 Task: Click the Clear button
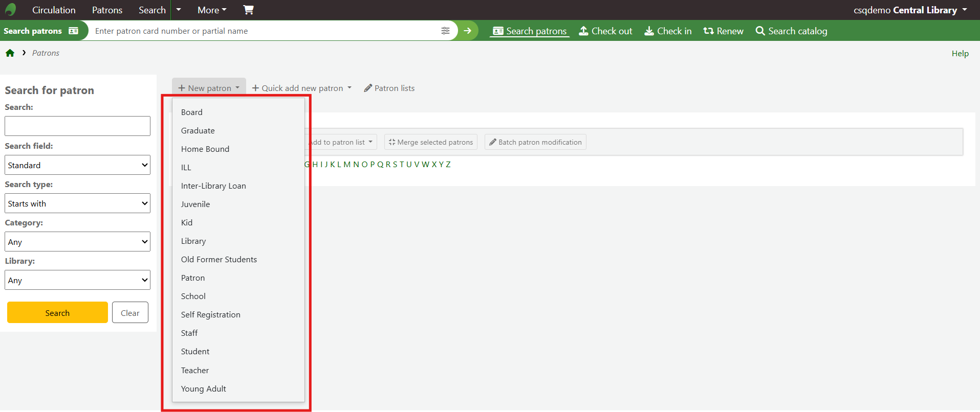point(130,312)
